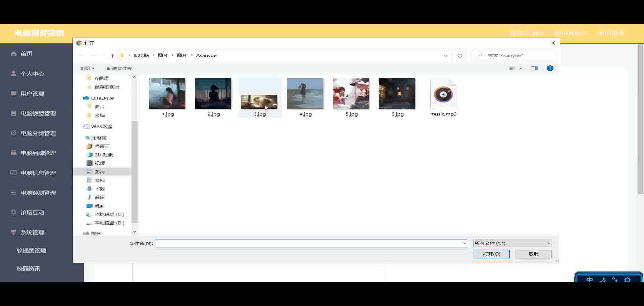
Task: Open the 所有文件 (*.*) file type dropdown
Action: click(513, 243)
